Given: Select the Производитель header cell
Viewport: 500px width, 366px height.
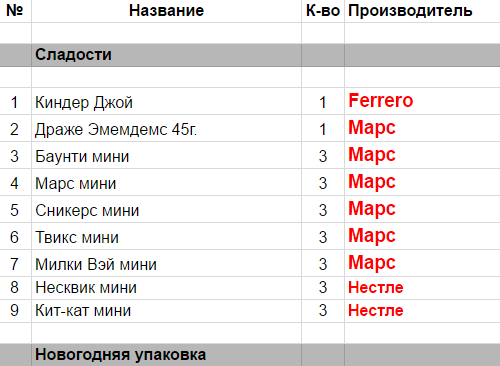Looking at the screenshot, I should point(422,11).
